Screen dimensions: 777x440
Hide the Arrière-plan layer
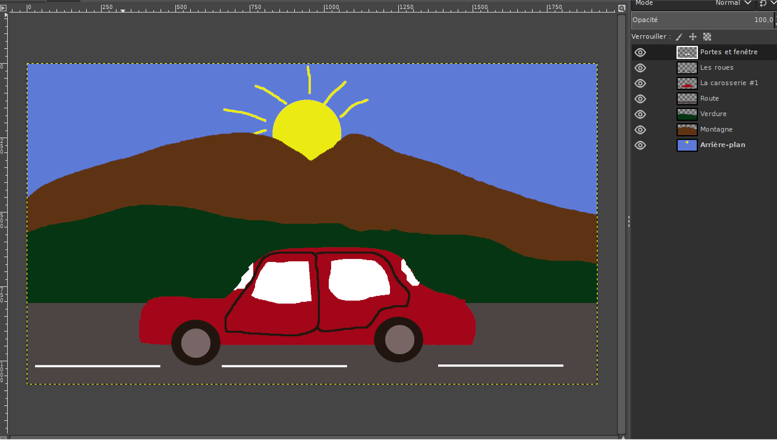click(x=640, y=145)
